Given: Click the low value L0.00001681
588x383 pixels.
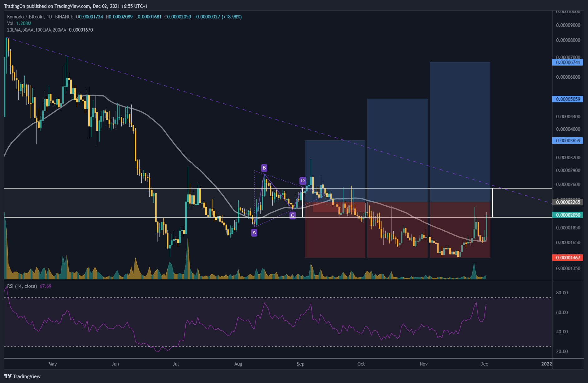Looking at the screenshot, I should click(148, 17).
